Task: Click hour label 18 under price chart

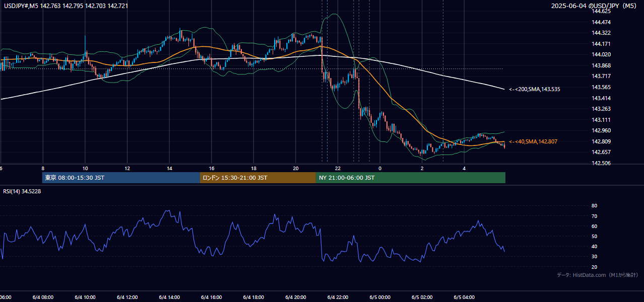Action: (x=253, y=169)
